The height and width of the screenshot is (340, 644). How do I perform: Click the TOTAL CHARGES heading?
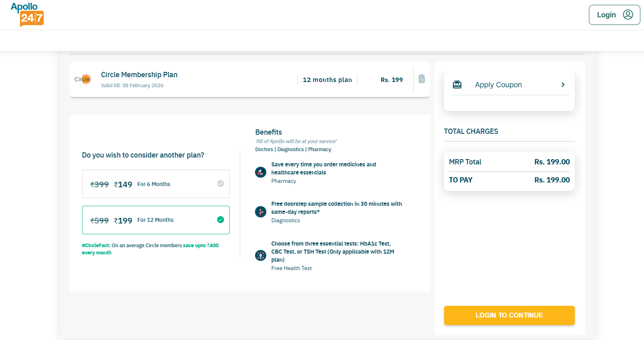471,131
